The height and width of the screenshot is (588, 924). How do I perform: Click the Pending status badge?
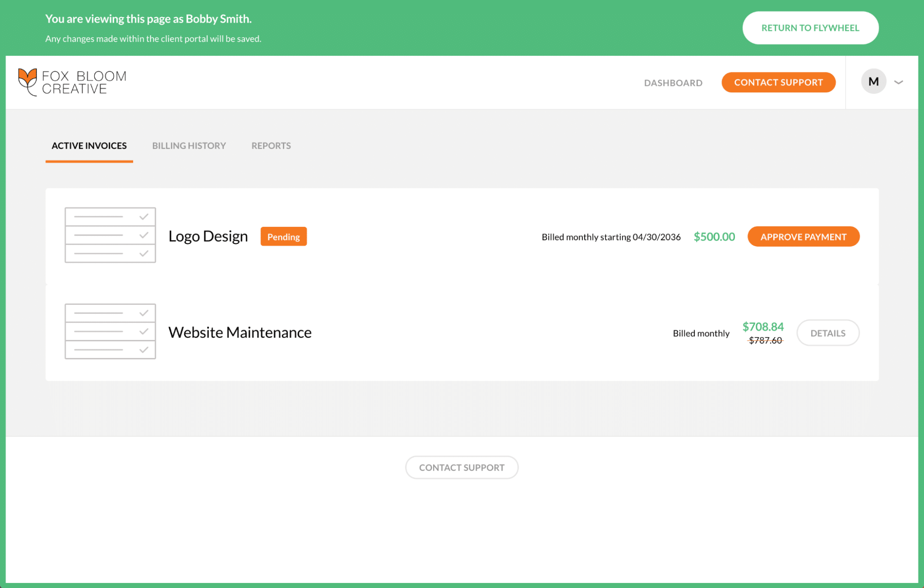(x=283, y=236)
